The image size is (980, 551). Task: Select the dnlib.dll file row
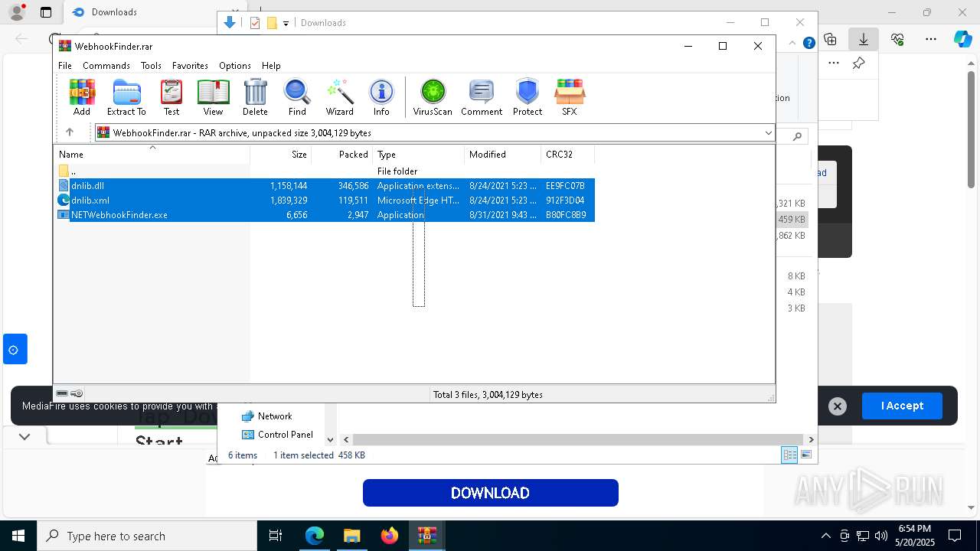[325, 186]
